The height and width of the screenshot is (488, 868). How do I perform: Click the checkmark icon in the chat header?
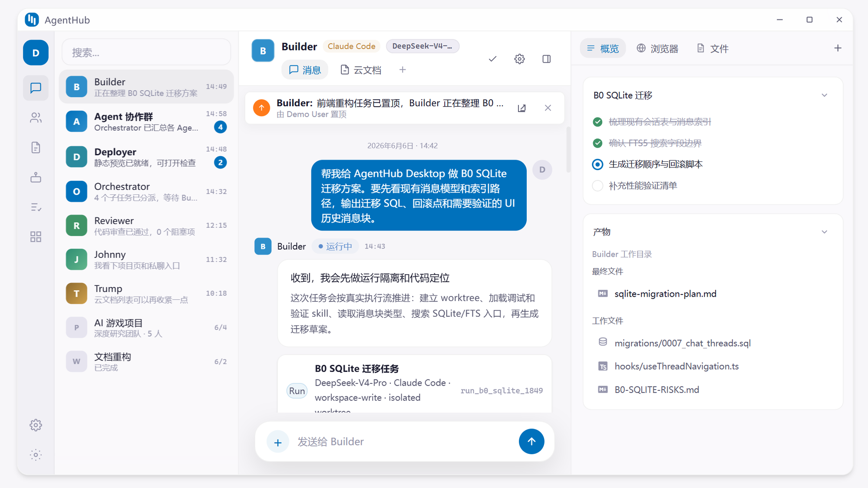click(x=492, y=59)
